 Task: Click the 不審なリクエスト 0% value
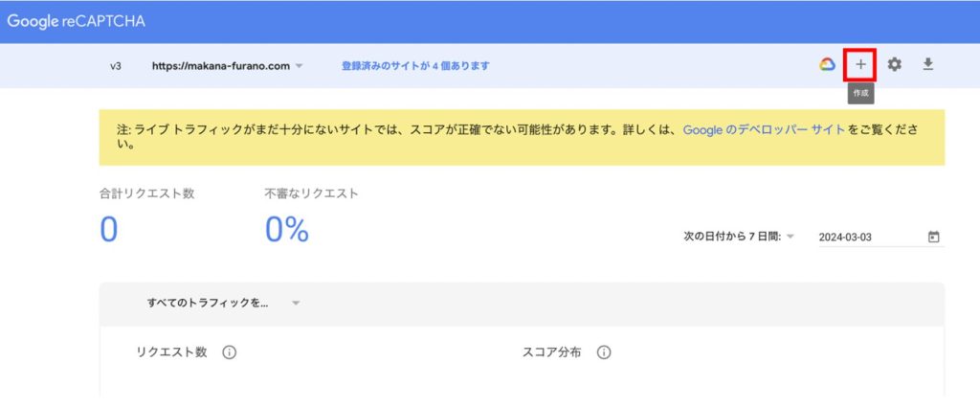point(286,230)
